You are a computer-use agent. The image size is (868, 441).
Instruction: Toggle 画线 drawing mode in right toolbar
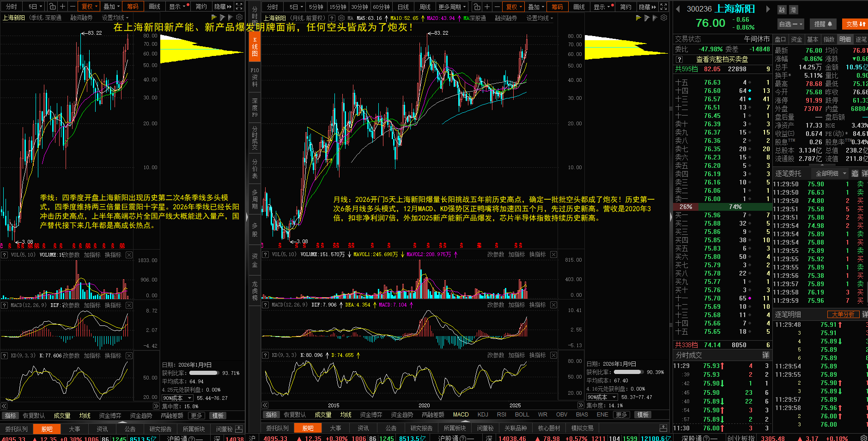pos(579,6)
